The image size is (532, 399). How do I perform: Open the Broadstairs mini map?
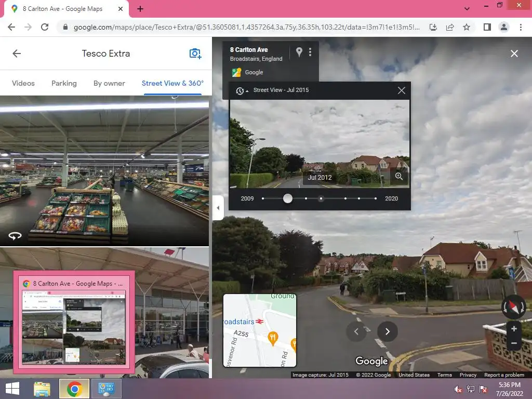tap(260, 330)
